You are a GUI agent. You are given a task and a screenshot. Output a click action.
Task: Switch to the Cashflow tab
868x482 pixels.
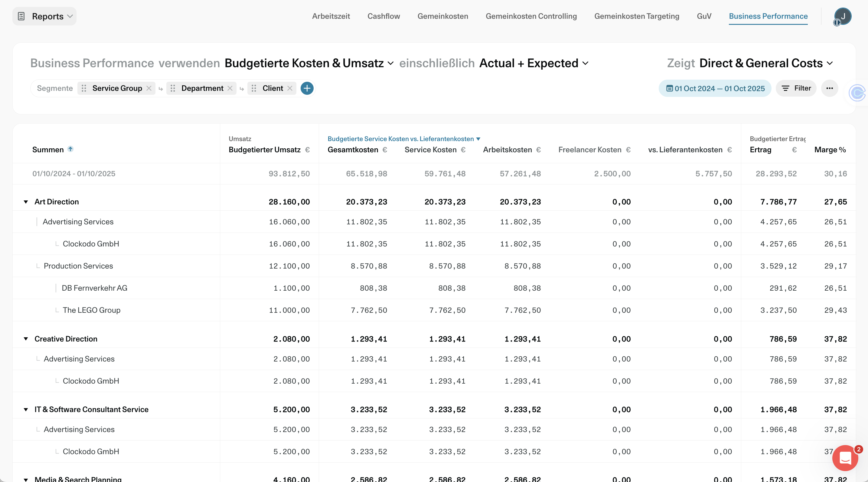(x=383, y=16)
